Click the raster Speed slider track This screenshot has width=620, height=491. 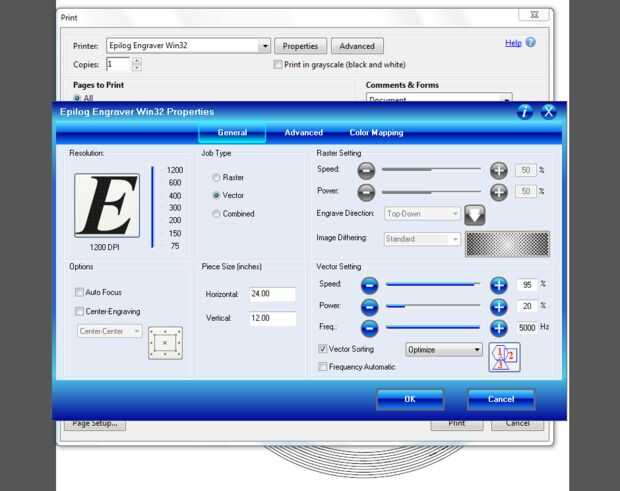pyautogui.click(x=431, y=169)
